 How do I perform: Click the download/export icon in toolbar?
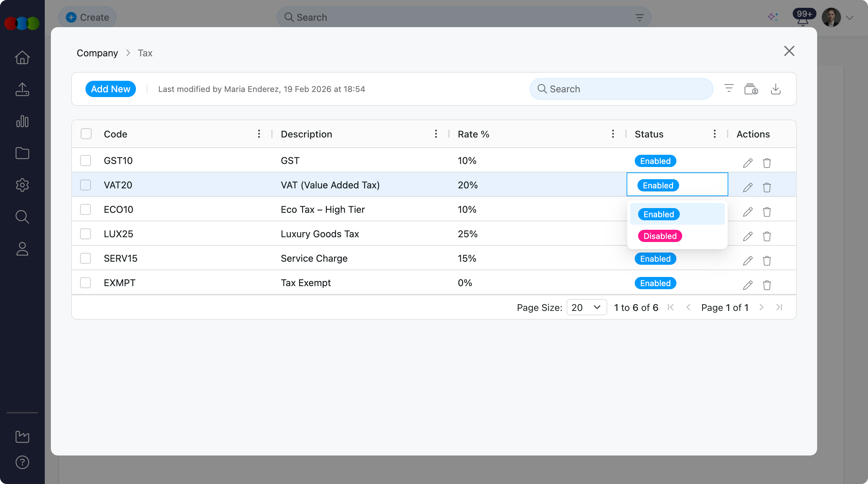[775, 89]
